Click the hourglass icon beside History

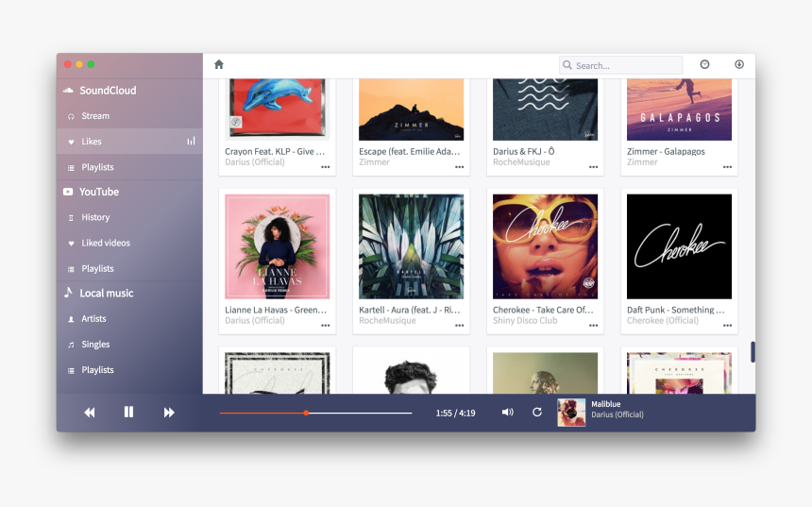pos(71,218)
